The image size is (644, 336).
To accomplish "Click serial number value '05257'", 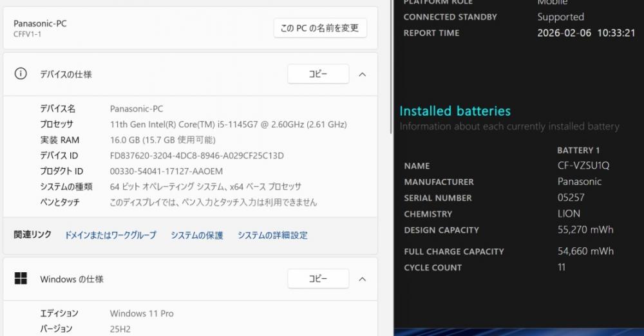I will pyautogui.click(x=571, y=197).
